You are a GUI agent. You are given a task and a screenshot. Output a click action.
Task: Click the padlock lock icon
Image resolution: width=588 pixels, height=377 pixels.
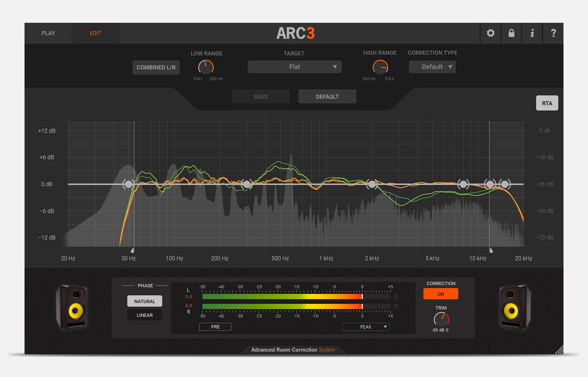point(511,33)
